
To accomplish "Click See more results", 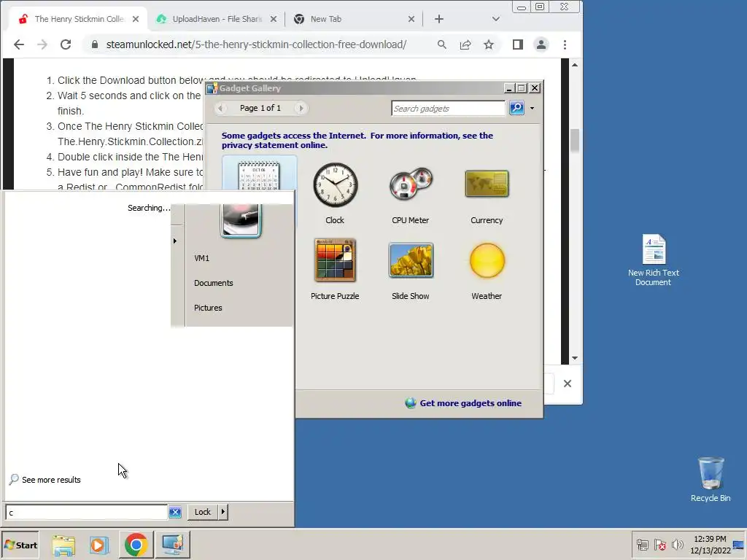I will click(x=44, y=480).
